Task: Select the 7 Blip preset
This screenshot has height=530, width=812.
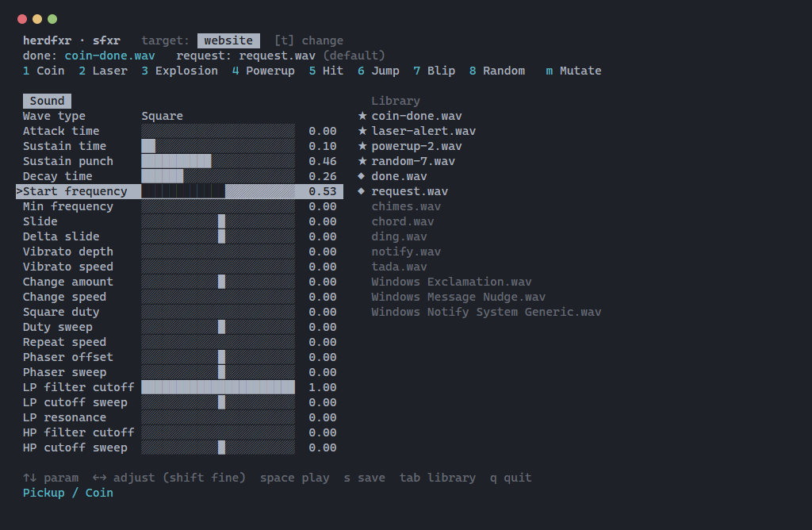Action: pyautogui.click(x=434, y=71)
